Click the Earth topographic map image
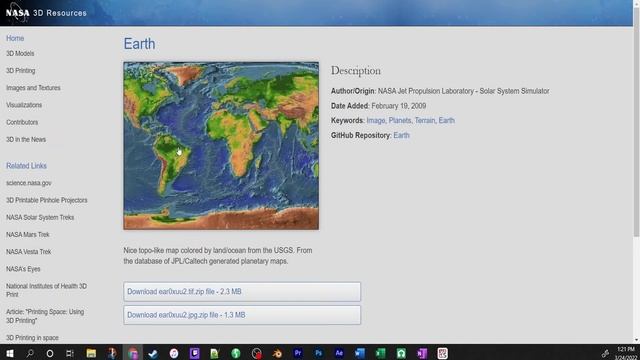 221,146
